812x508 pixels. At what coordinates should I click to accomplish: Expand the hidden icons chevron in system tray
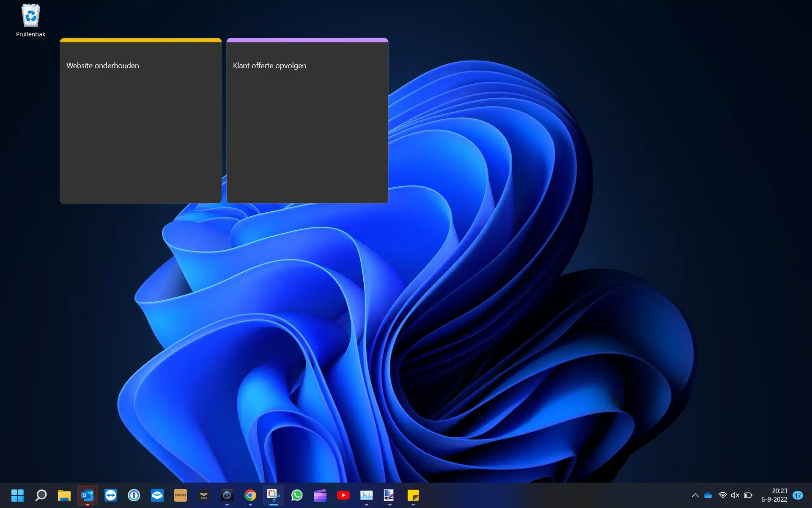695,495
